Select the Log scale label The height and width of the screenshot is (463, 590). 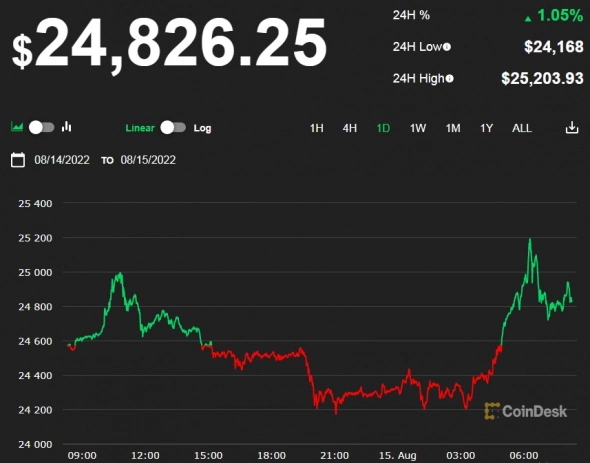202,128
